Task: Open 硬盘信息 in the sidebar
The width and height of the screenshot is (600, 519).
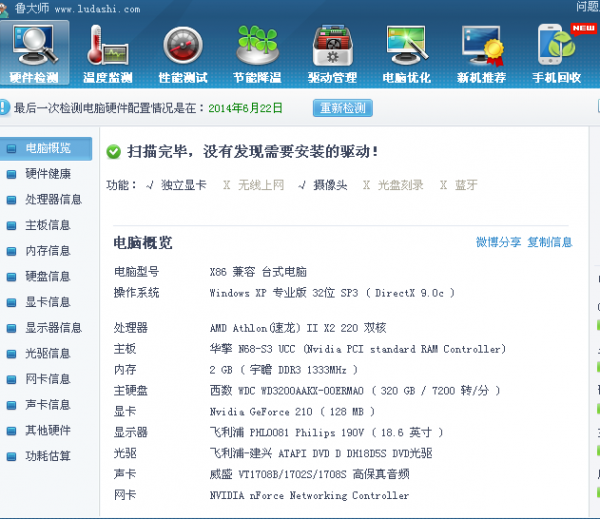Action: [x=46, y=277]
